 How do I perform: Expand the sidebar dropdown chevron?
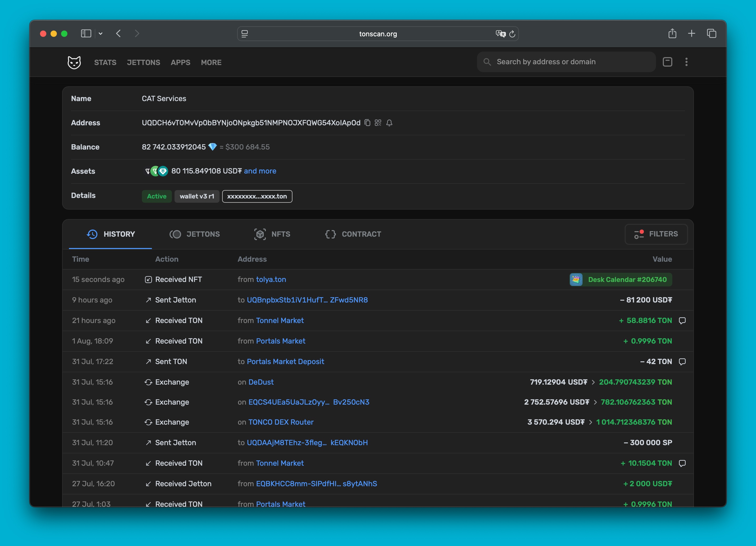click(101, 34)
